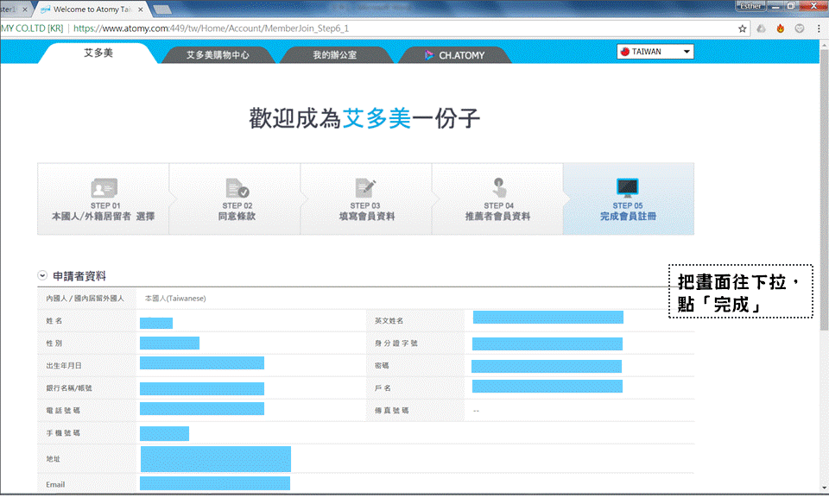
Task: Collapse the 申請者資料 section arrow
Action: click(x=42, y=275)
